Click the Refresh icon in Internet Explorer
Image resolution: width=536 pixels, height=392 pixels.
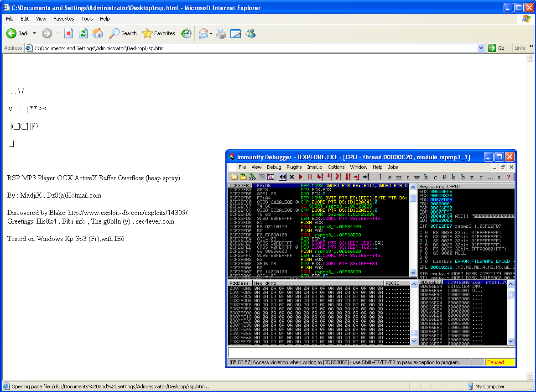[83, 33]
